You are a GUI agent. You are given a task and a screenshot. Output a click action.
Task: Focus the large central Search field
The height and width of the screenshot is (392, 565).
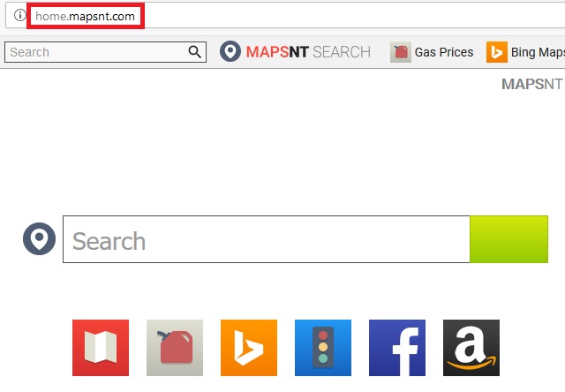pos(267,239)
